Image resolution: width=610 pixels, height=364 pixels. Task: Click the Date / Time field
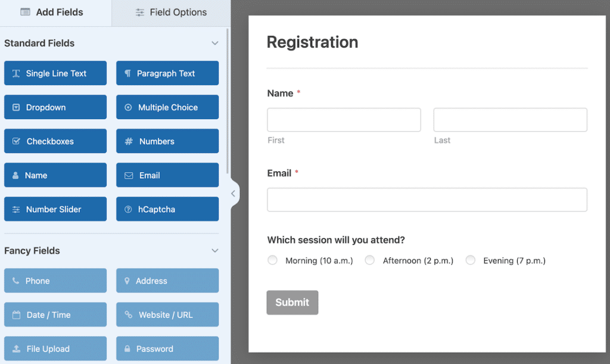55,315
